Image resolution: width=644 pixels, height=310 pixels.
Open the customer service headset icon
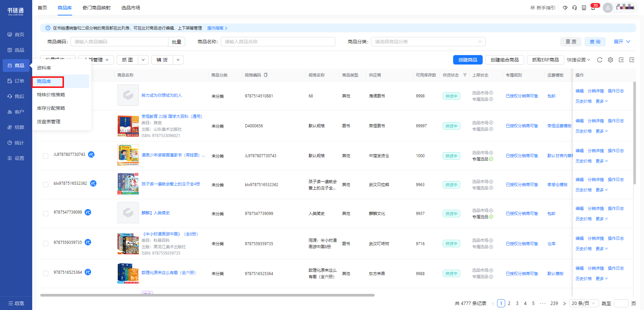(575, 8)
